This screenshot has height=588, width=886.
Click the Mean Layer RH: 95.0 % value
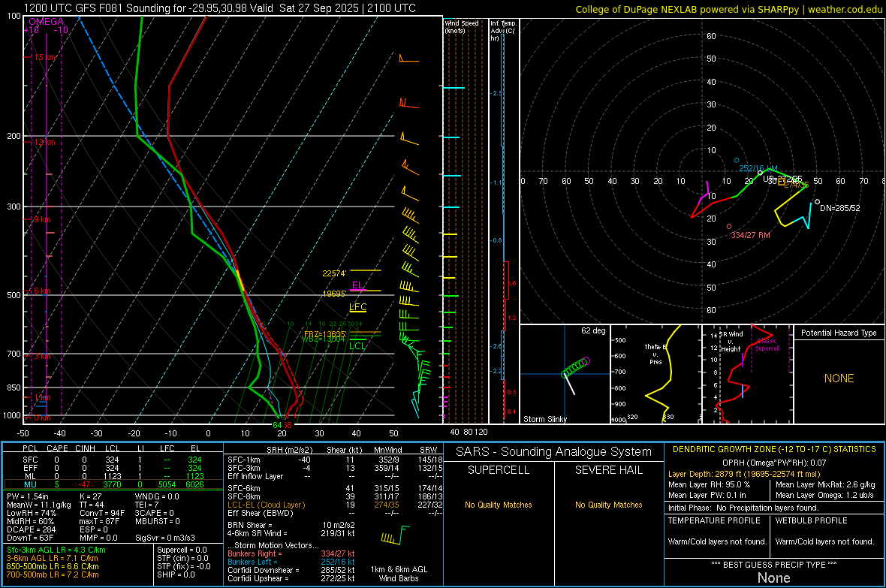(x=709, y=484)
